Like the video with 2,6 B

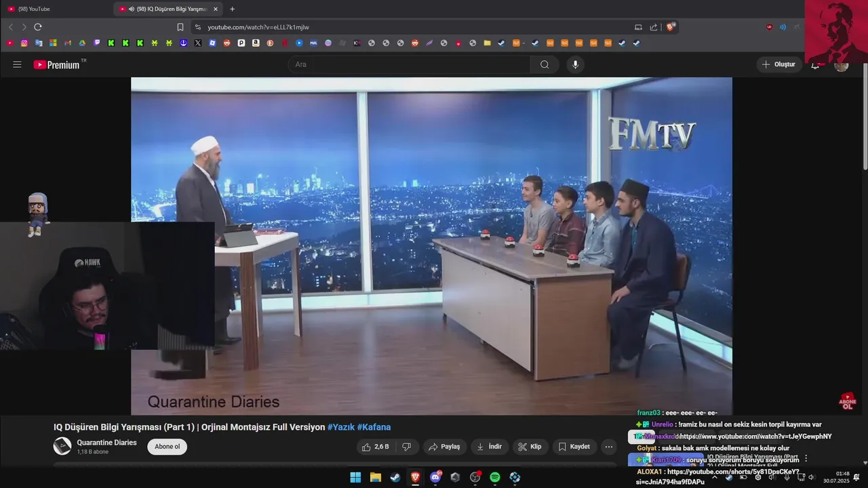click(x=376, y=447)
